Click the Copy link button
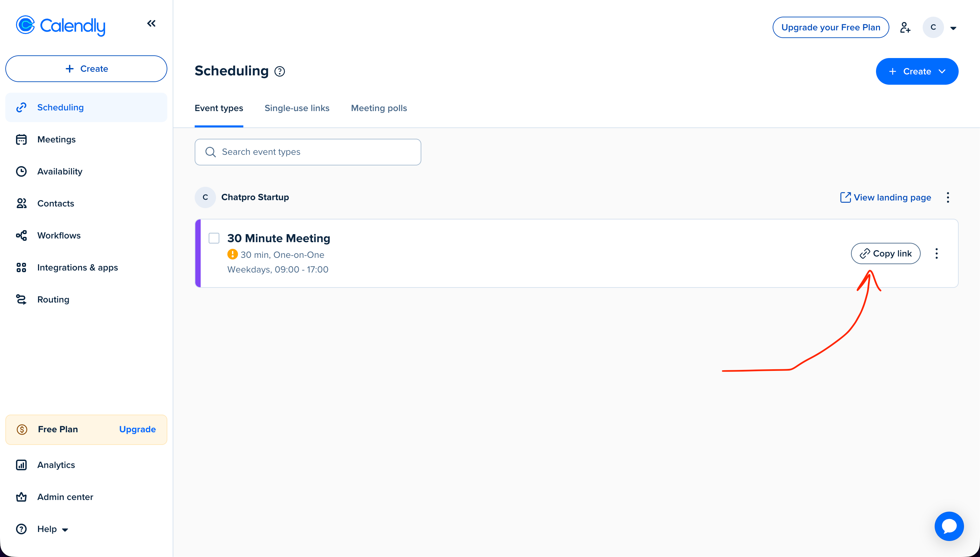Screen dimensions: 980x557 (x=885, y=253)
